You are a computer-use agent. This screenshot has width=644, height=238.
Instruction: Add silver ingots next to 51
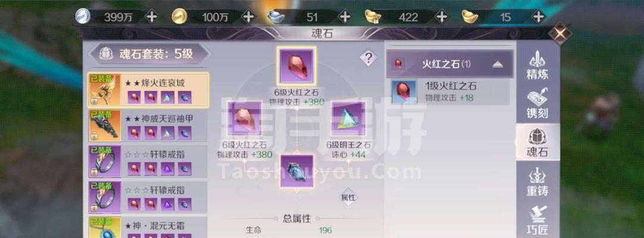(344, 17)
